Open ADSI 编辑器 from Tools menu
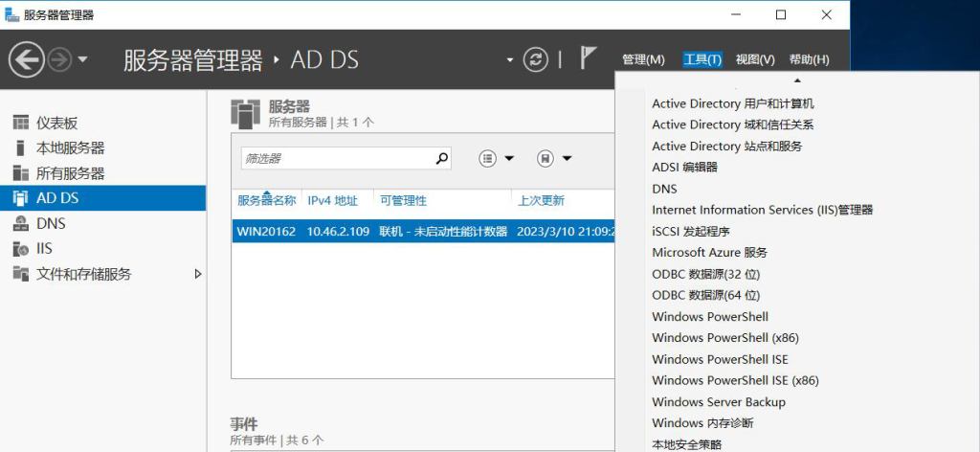Image resolution: width=980 pixels, height=452 pixels. coord(684,167)
